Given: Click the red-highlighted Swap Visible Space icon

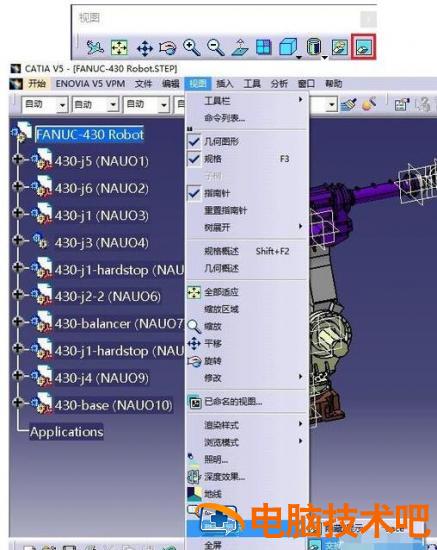Looking at the screenshot, I should coord(363,47).
